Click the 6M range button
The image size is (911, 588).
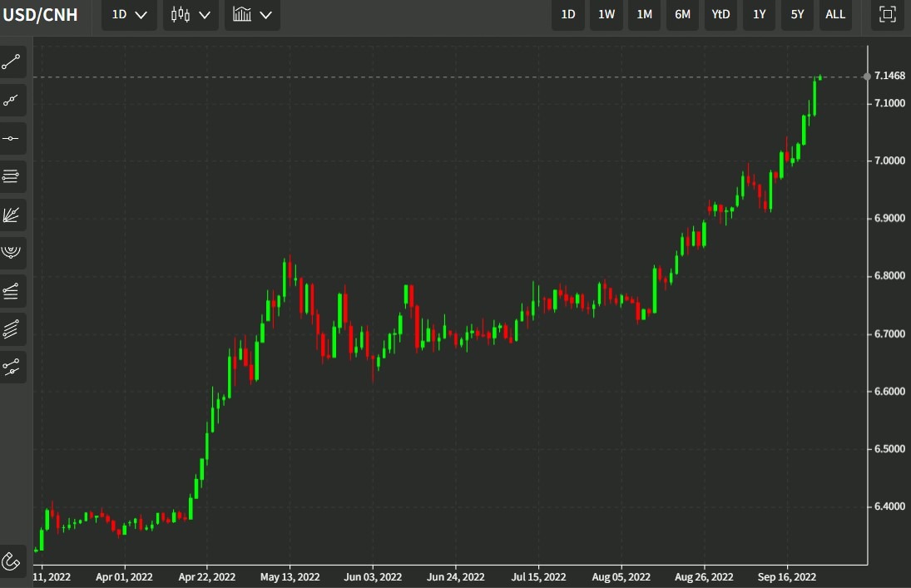coord(682,14)
